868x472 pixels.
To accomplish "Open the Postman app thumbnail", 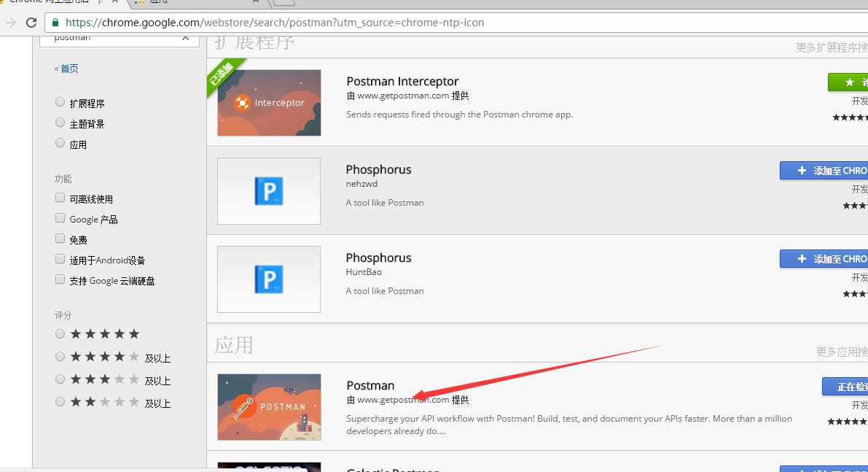I will point(269,407).
